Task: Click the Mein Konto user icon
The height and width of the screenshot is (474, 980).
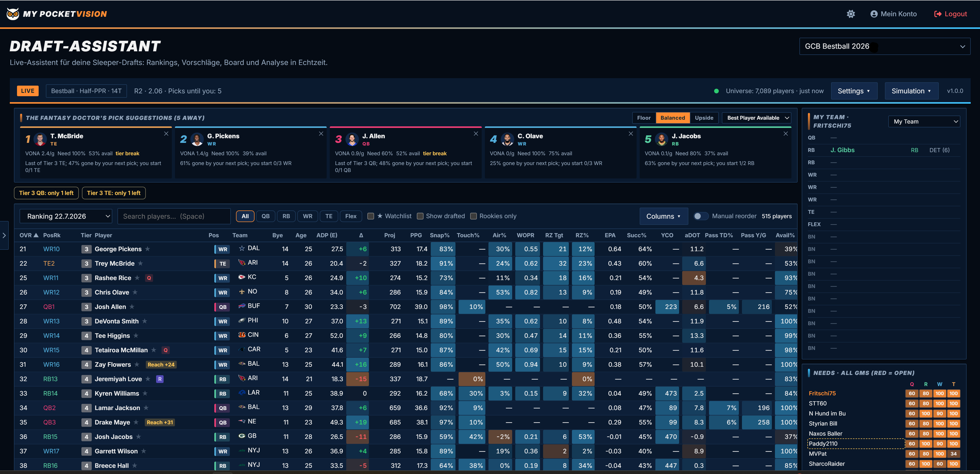Action: point(874,14)
